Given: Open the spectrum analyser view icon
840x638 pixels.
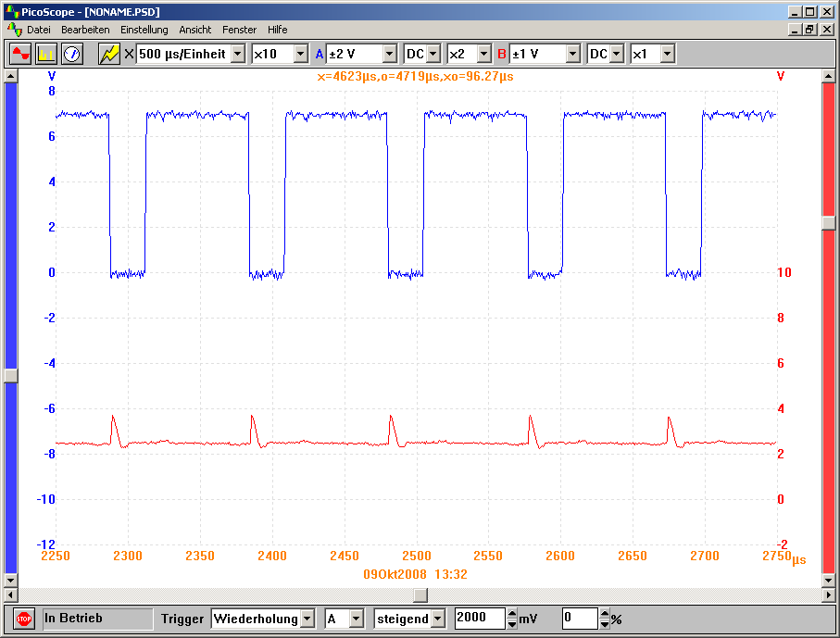Looking at the screenshot, I should (x=46, y=54).
